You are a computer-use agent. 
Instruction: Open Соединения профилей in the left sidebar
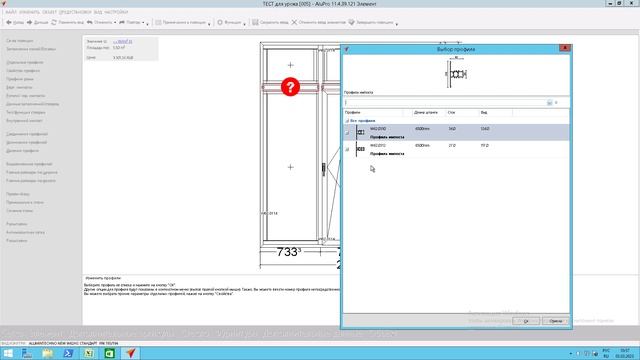(27, 134)
